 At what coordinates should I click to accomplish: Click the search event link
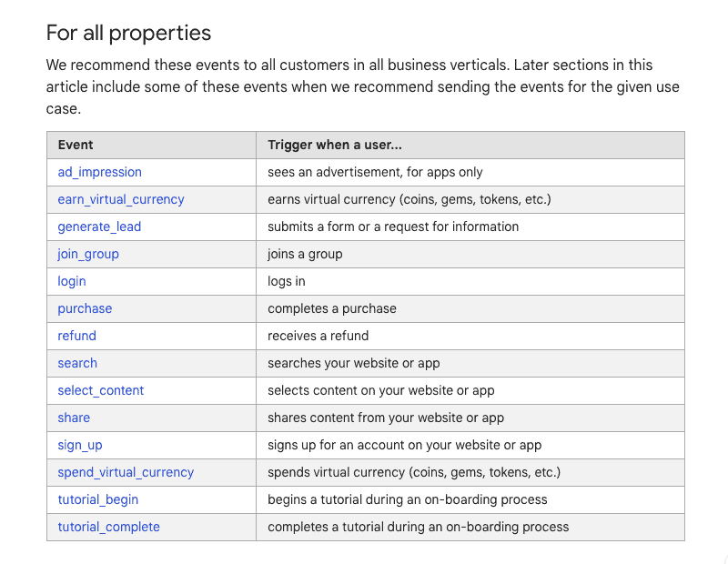(77, 363)
